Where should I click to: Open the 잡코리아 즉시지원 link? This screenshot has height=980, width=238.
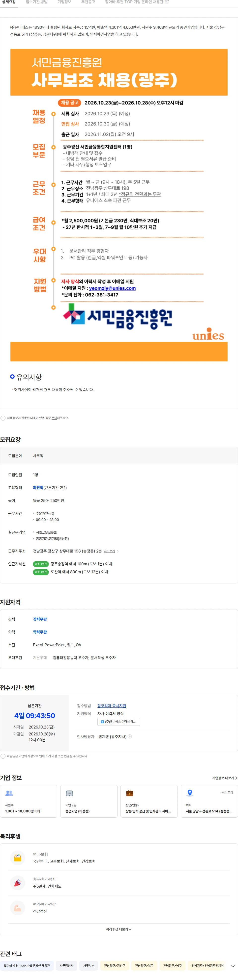tap(112, 706)
